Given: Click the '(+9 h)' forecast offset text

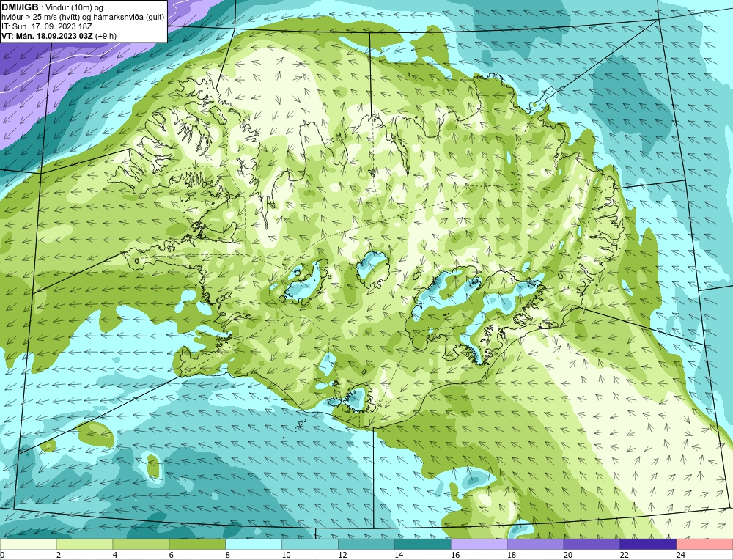Looking at the screenshot, I should pyautogui.click(x=106, y=36).
